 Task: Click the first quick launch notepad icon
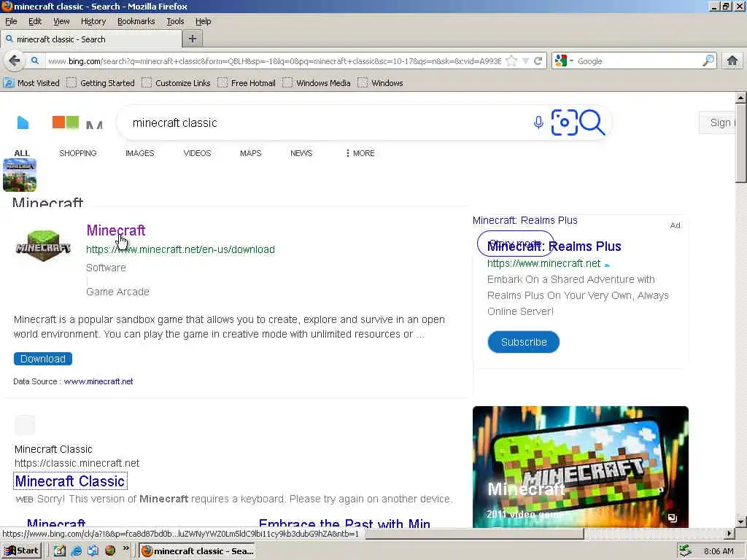coord(59,551)
